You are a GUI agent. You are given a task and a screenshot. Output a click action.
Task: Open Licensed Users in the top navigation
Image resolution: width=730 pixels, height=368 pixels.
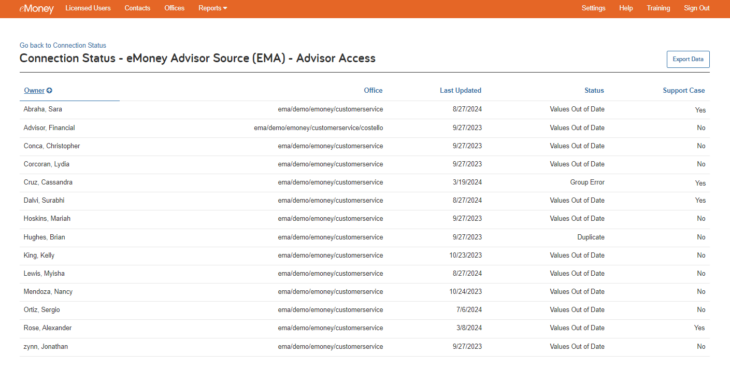[x=88, y=8]
